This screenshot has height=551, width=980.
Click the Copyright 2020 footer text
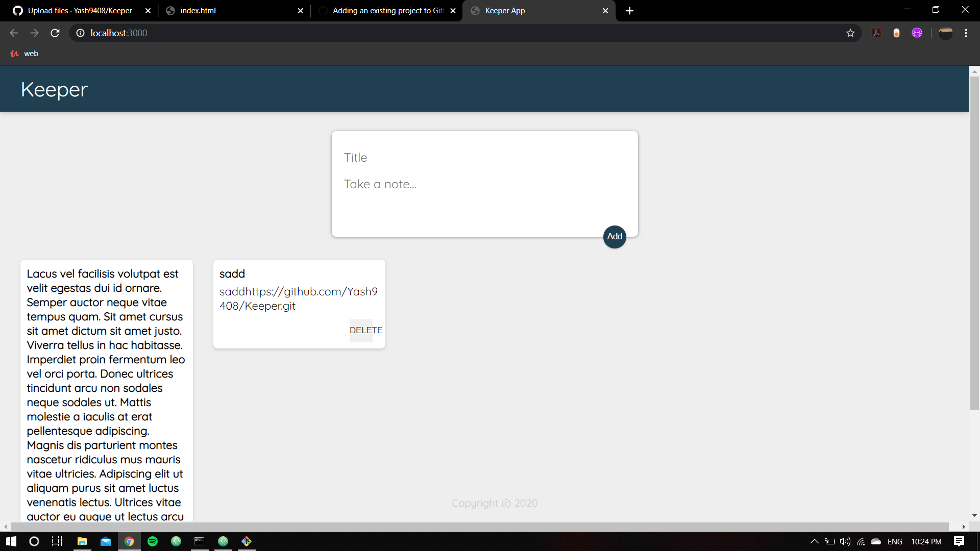click(495, 503)
